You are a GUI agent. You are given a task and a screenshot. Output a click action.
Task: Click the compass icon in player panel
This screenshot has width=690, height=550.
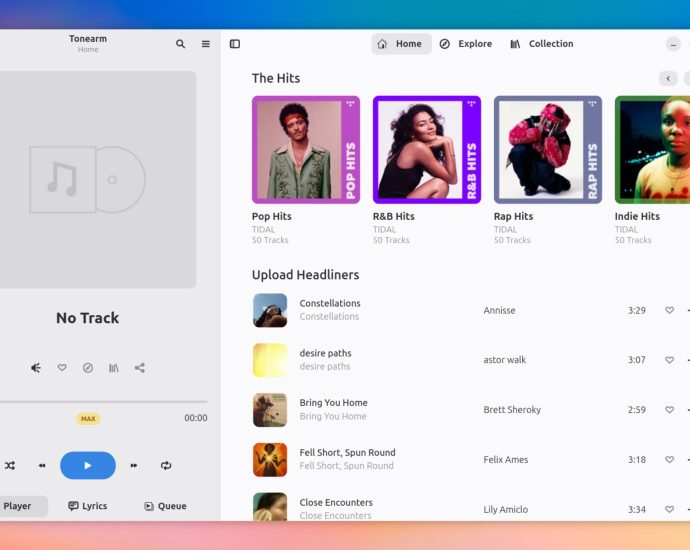click(88, 368)
